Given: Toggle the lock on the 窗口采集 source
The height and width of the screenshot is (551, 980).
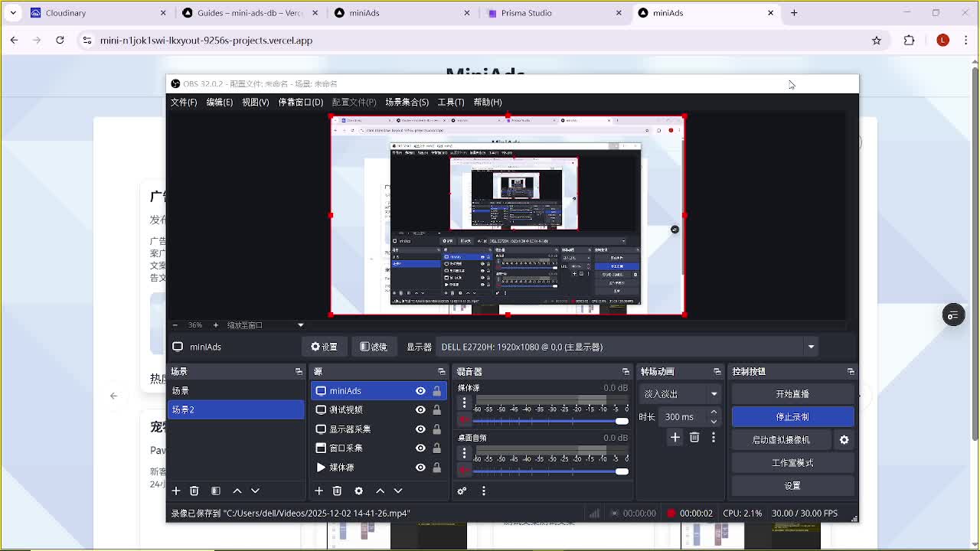Looking at the screenshot, I should 436,448.
